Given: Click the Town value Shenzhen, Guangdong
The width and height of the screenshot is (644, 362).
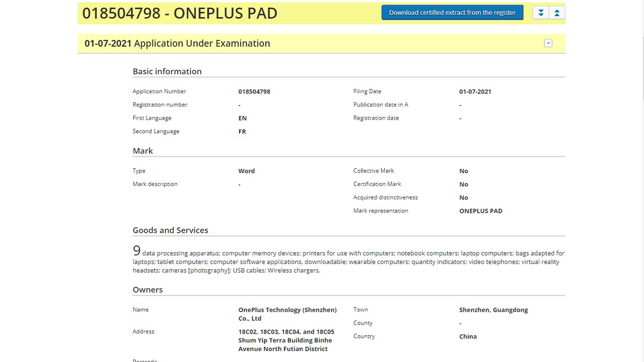Looking at the screenshot, I should (494, 309).
